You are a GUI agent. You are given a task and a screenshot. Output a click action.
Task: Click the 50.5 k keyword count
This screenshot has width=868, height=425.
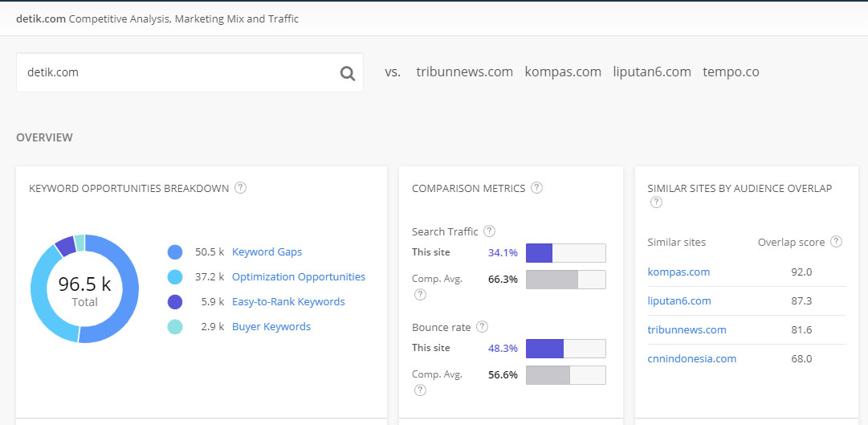pyautogui.click(x=210, y=252)
